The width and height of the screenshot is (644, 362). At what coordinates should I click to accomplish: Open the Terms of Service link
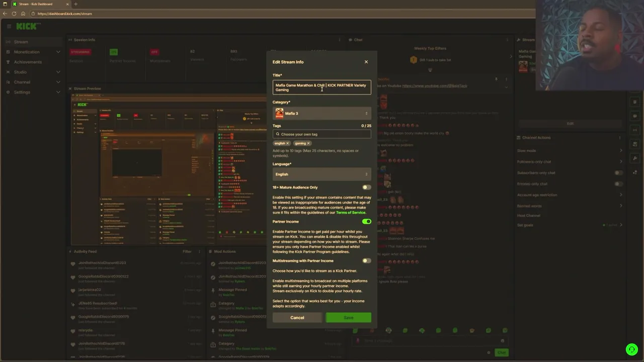(351, 213)
